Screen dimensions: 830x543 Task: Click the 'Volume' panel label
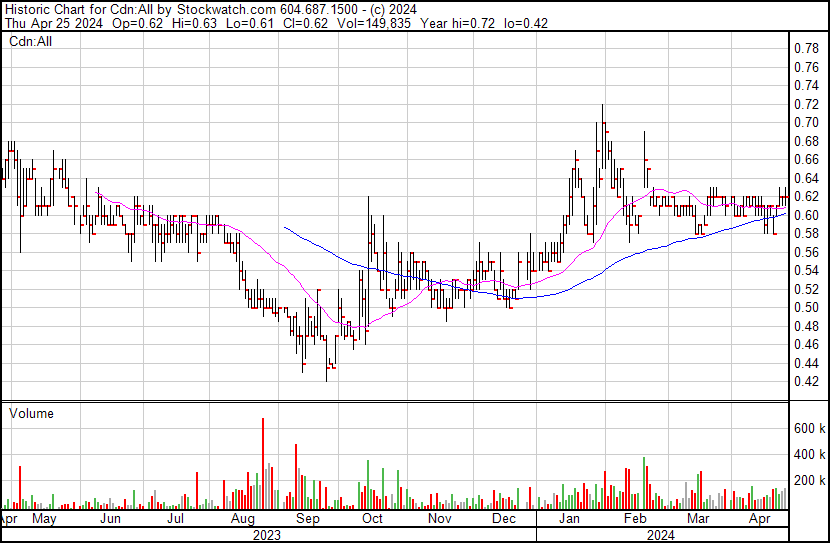pos(31,413)
